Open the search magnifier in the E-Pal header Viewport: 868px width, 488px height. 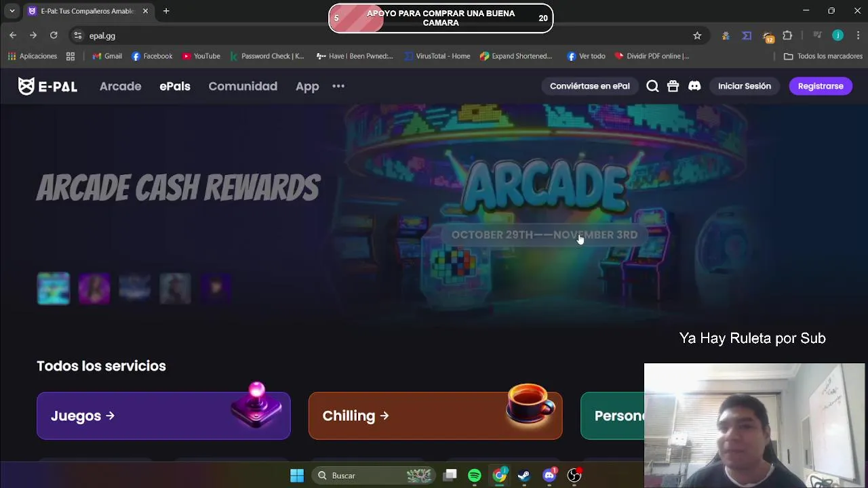[x=652, y=86]
